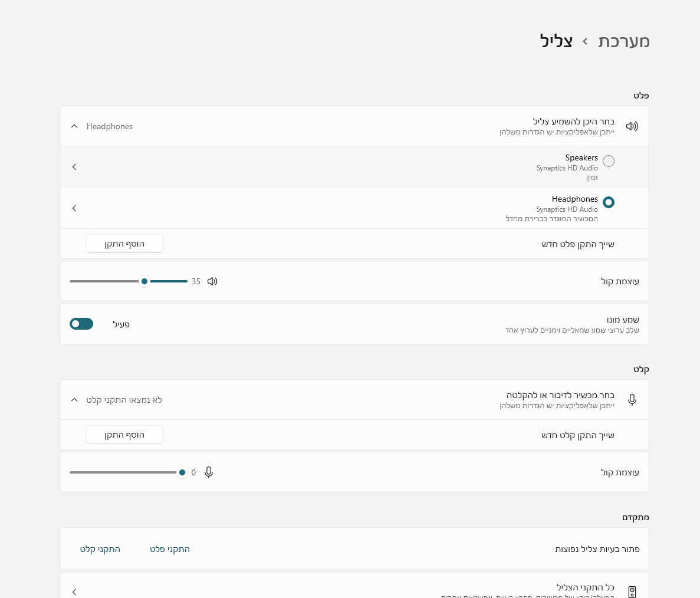700x598 pixels.
Task: Click the output volume slider at 35
Action: point(144,281)
